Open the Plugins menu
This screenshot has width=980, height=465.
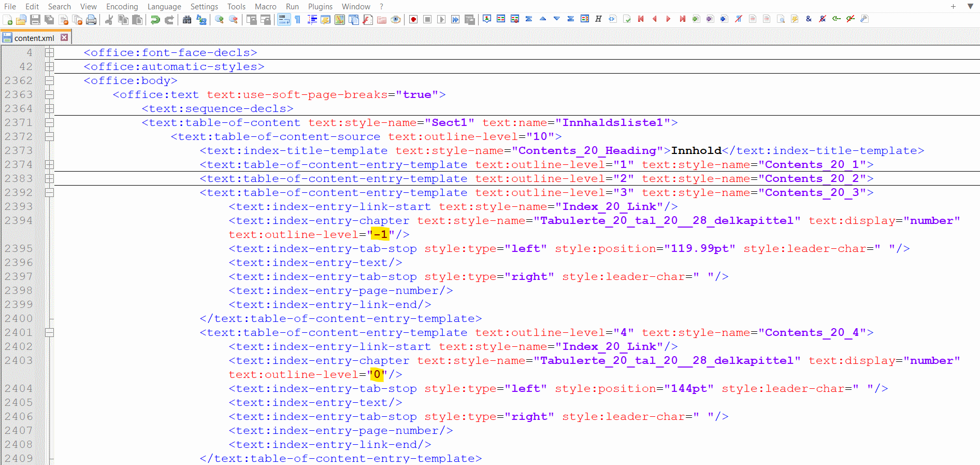point(320,6)
